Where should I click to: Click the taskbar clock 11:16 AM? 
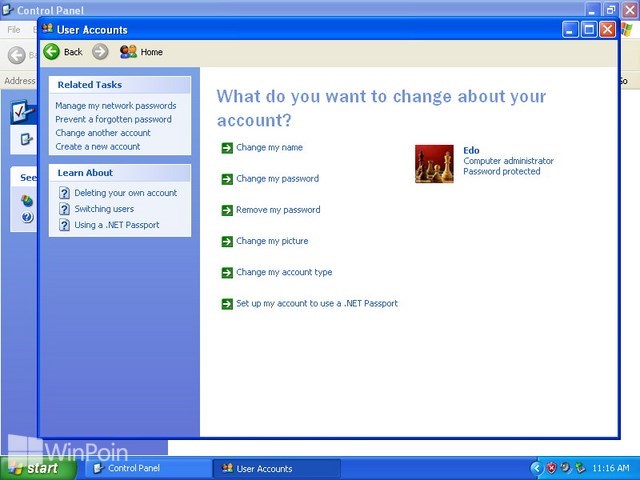tap(611, 468)
